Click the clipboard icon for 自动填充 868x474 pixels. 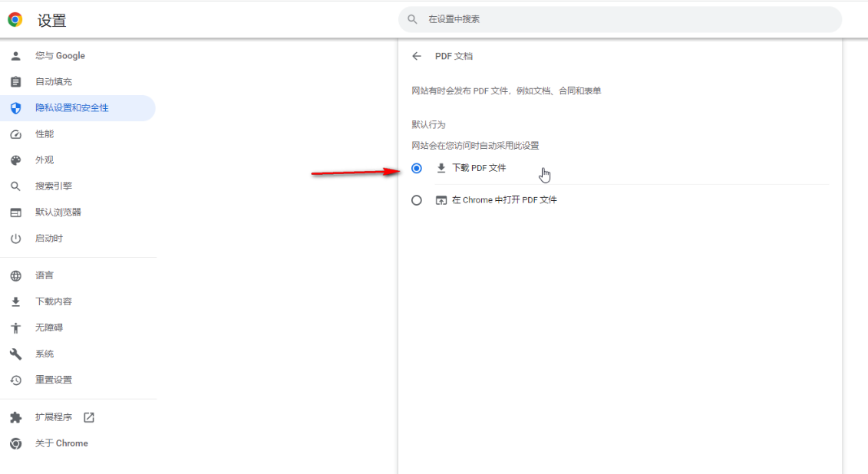tap(15, 82)
